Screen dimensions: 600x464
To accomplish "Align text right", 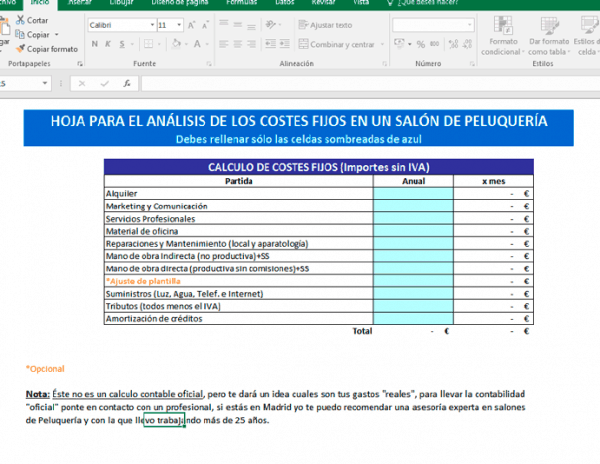I will coord(251,44).
